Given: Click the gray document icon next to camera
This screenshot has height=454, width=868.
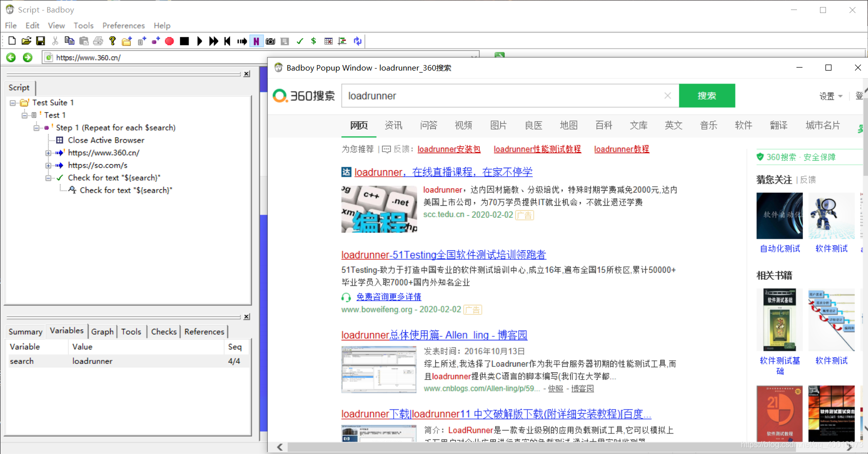Looking at the screenshot, I should pos(285,41).
